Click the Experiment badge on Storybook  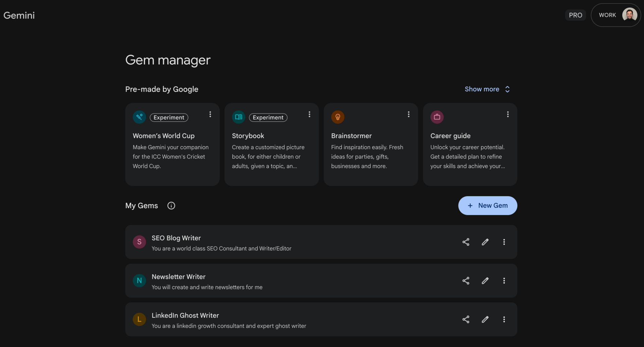click(x=268, y=117)
